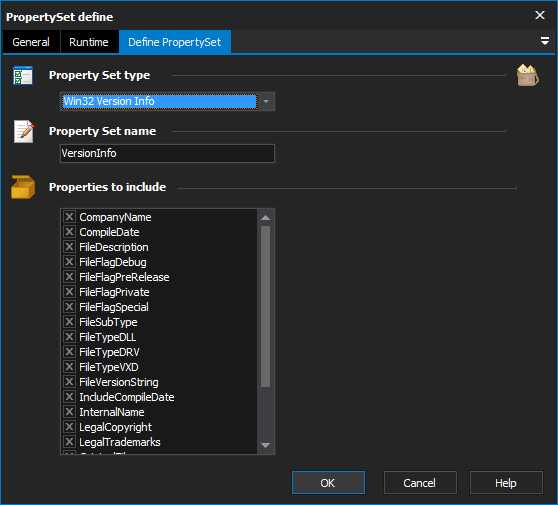
Task: Open the Property Set type dropdown arrow
Action: [266, 101]
